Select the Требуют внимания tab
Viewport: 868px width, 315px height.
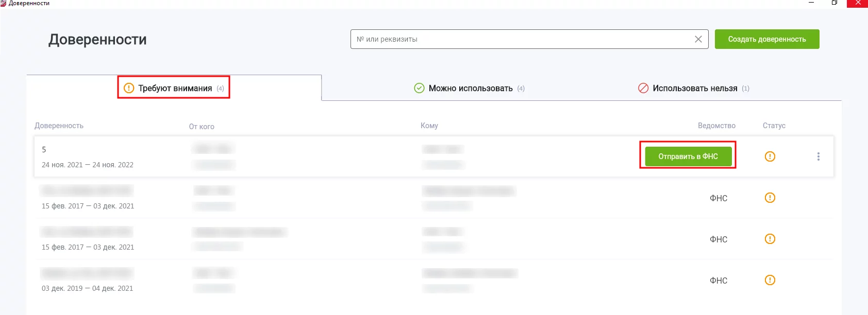pyautogui.click(x=175, y=88)
